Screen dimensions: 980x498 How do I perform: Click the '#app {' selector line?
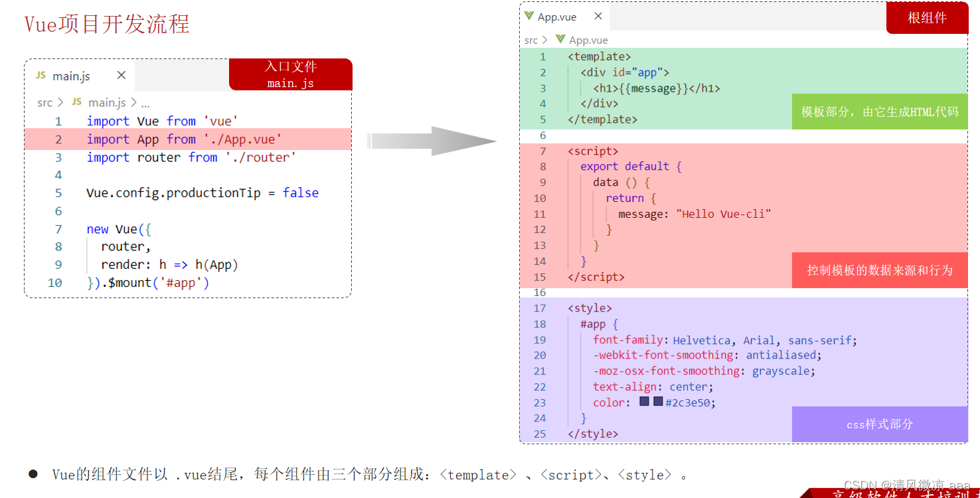(600, 324)
